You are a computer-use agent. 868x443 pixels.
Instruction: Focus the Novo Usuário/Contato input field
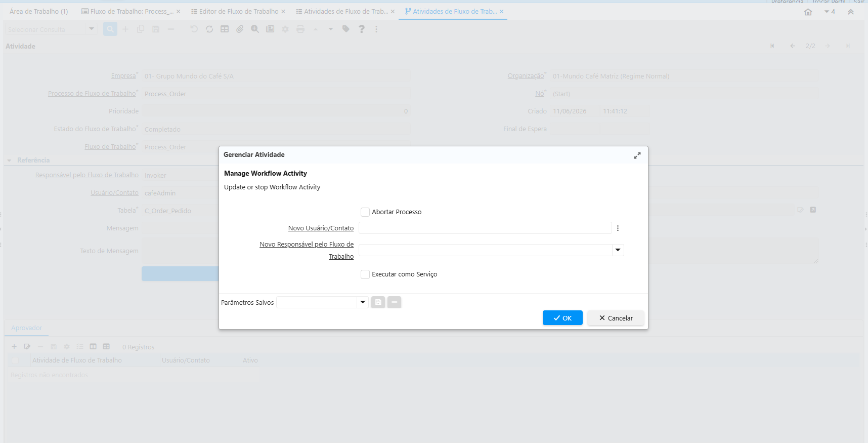tap(485, 228)
